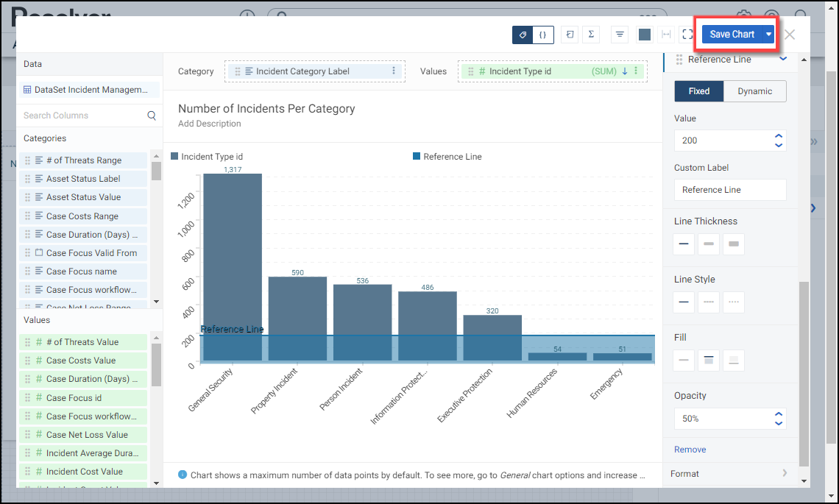Select the Fixed reference line mode
Image resolution: width=839 pixels, height=504 pixels.
[x=699, y=91]
